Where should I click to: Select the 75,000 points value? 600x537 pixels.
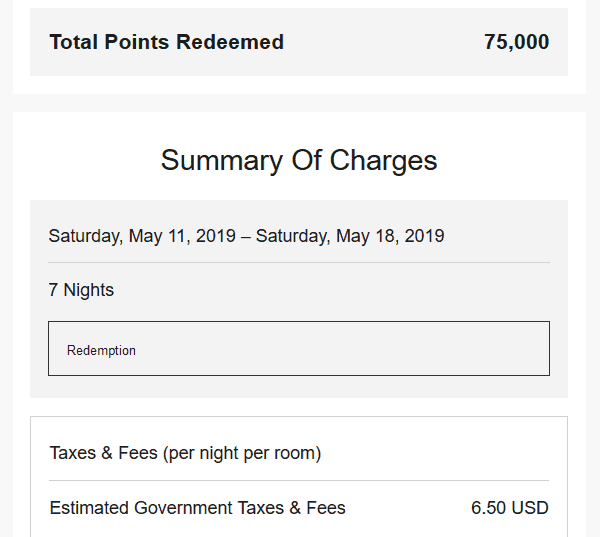[x=517, y=42]
